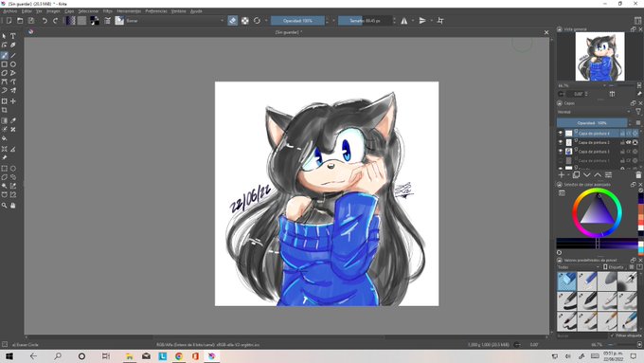The width and height of the screenshot is (644, 363).
Task: Toggle vertical mirror tool
Action: [x=422, y=21]
